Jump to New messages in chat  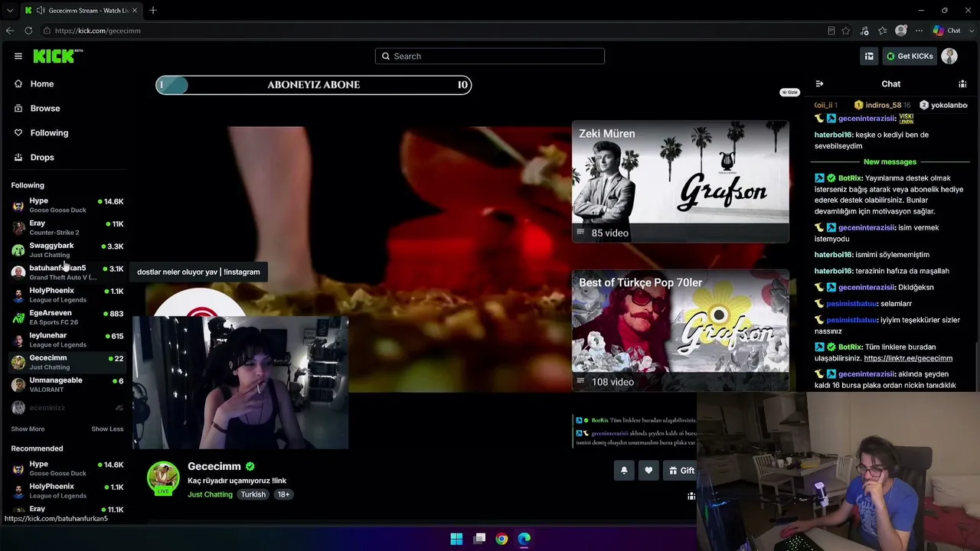coord(890,162)
